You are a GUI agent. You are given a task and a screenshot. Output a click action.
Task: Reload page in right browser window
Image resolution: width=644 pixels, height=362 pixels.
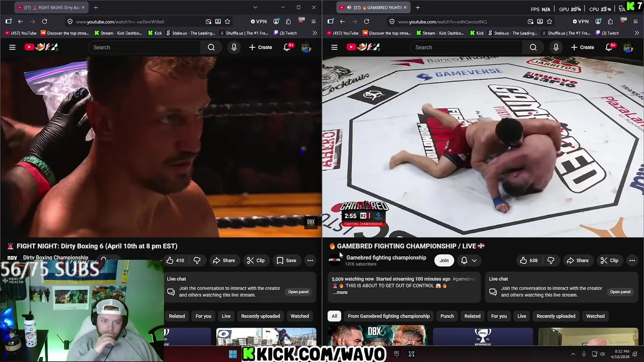coord(366,22)
